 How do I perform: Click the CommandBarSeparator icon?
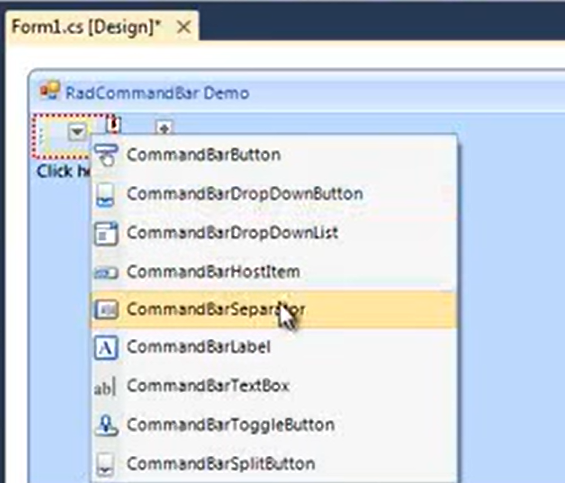106,309
